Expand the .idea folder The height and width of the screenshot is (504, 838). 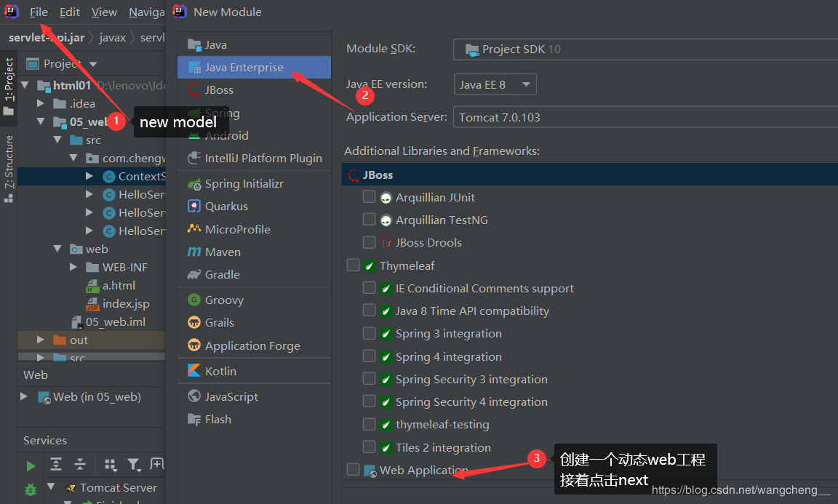click(41, 103)
